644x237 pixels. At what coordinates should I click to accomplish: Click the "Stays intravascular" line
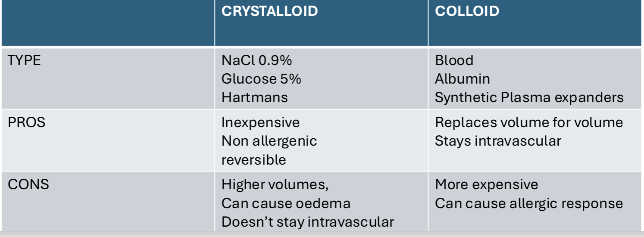(498, 141)
